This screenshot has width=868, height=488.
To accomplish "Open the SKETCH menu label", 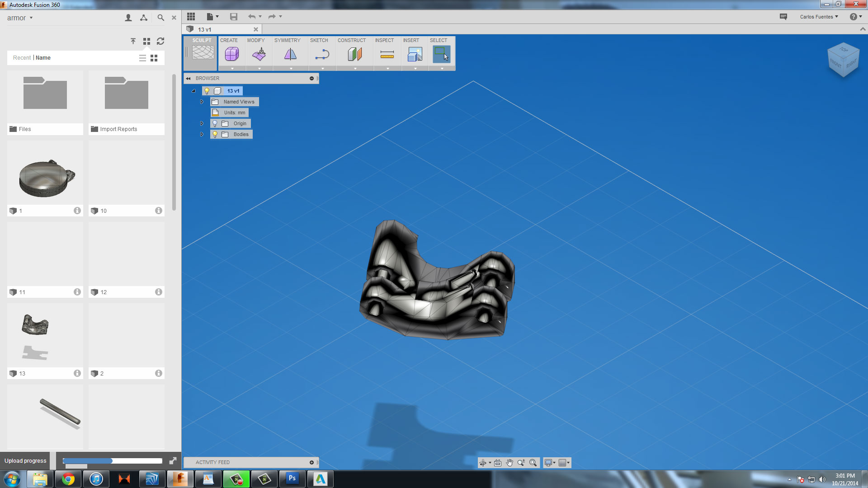I will pyautogui.click(x=319, y=40).
